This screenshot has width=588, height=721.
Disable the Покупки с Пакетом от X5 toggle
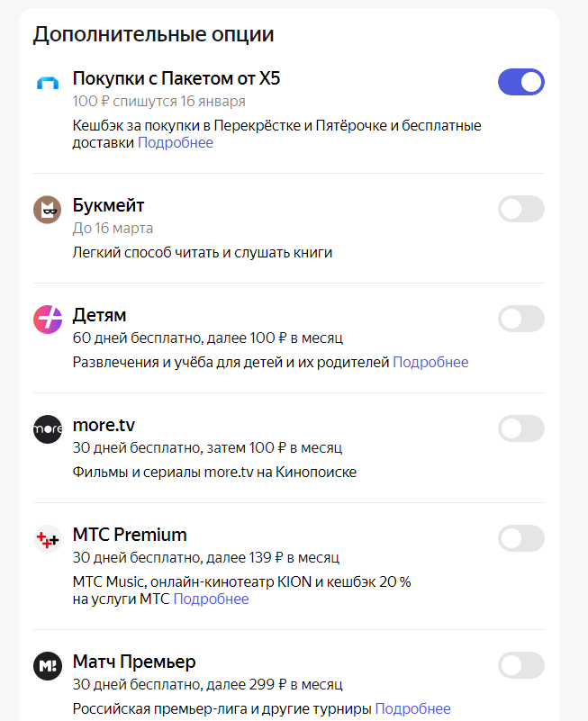(x=521, y=82)
